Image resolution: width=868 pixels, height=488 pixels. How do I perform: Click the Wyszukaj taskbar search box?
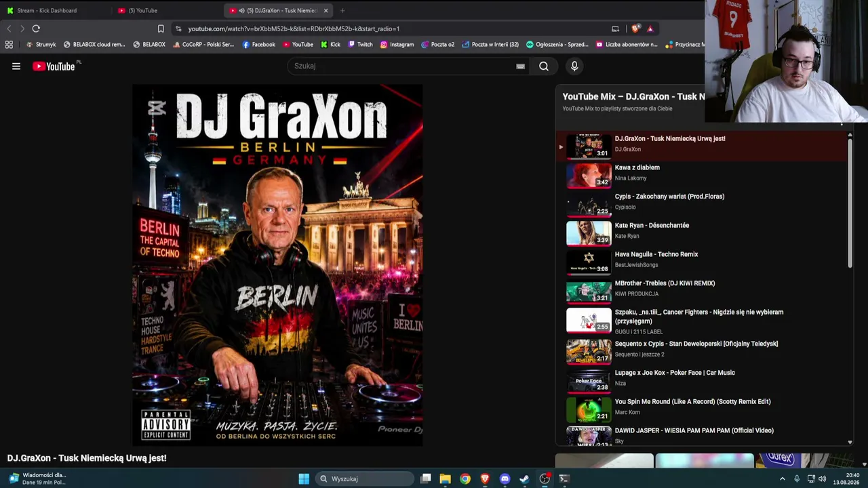click(365, 479)
